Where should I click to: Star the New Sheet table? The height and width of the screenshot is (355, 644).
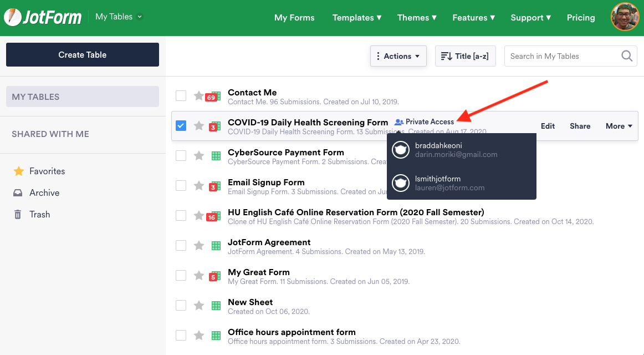tap(199, 306)
